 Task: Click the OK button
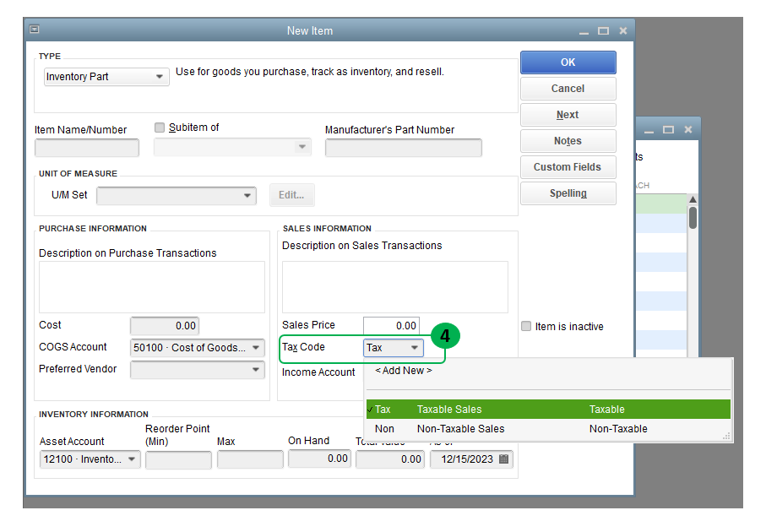(x=568, y=62)
